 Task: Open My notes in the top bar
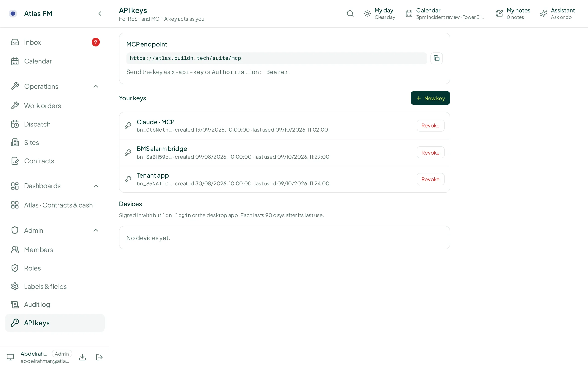click(513, 14)
